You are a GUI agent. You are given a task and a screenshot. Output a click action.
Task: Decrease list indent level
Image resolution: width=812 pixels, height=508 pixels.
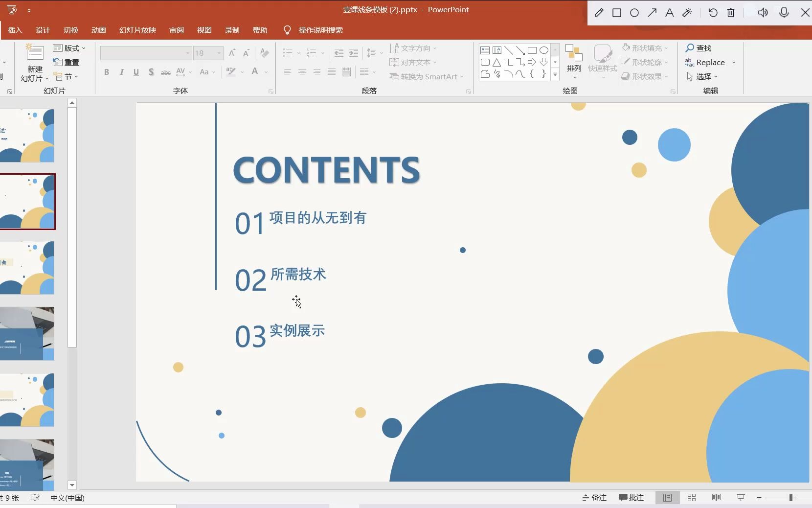point(338,53)
